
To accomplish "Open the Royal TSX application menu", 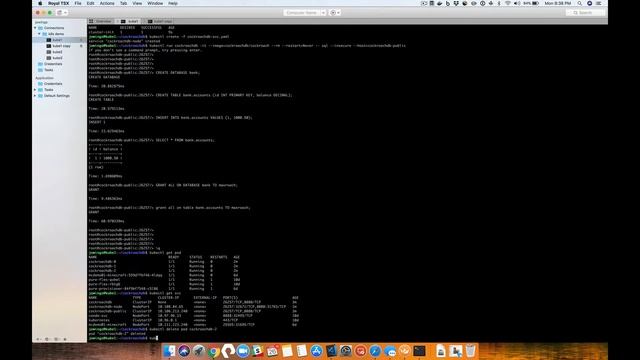I will [x=58, y=3].
